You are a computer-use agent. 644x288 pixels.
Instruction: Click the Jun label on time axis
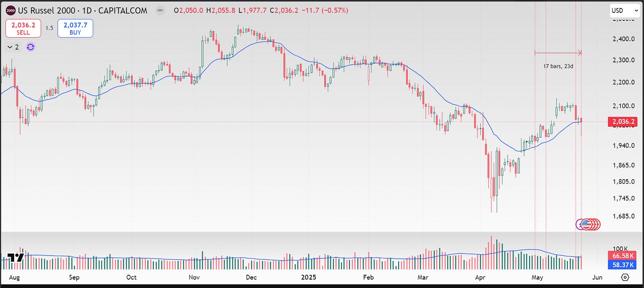[x=597, y=277]
